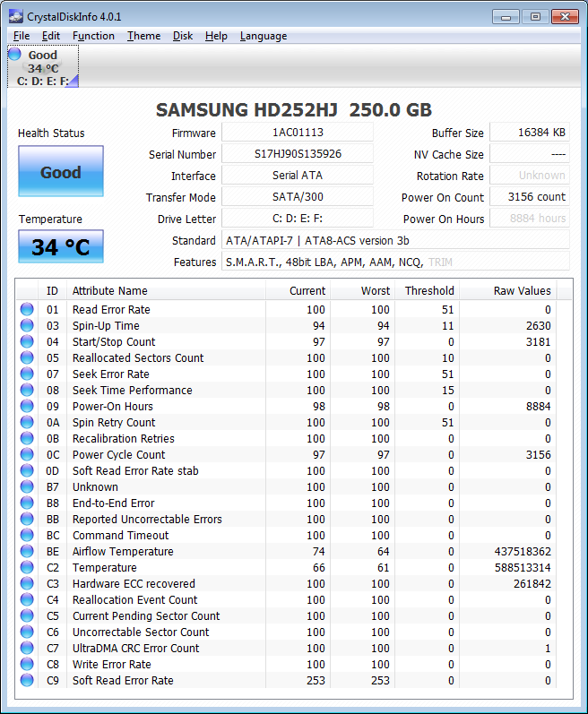Click the Worst column header
The height and width of the screenshot is (714, 588).
coord(363,290)
